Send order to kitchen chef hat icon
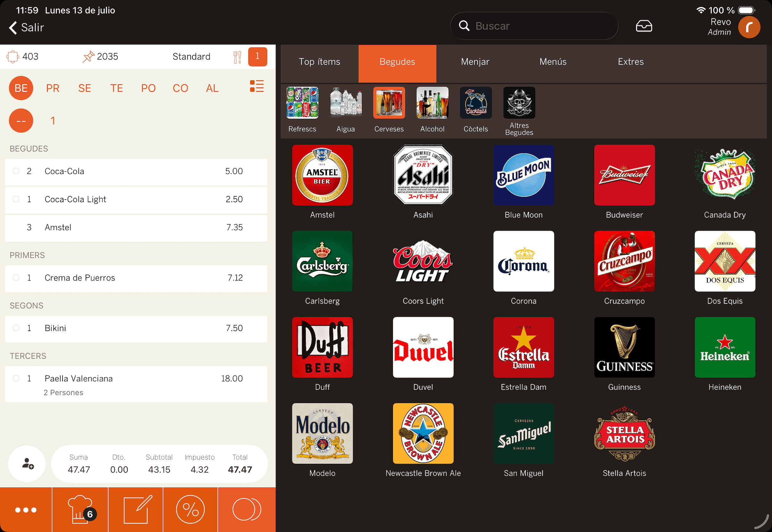Viewport: 772px width, 532px height. tap(80, 510)
